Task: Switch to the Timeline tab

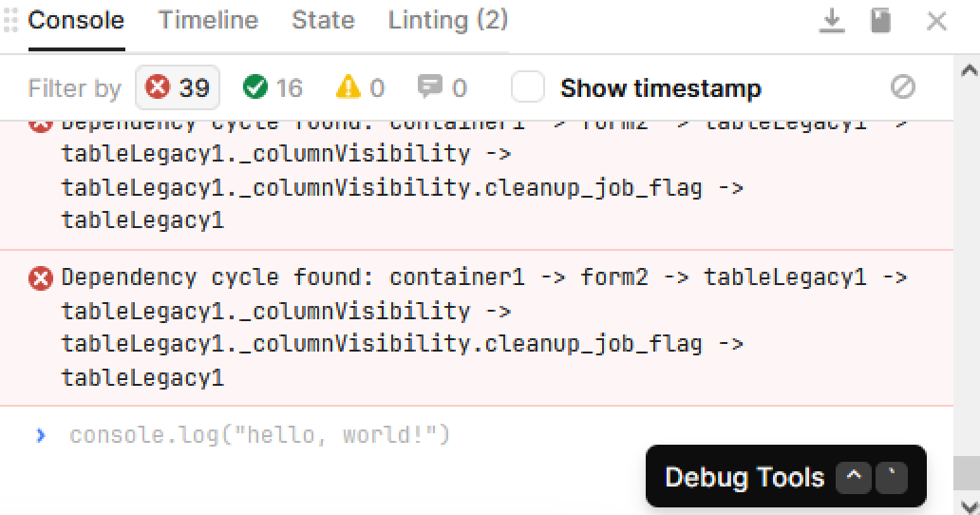Action: 208,20
